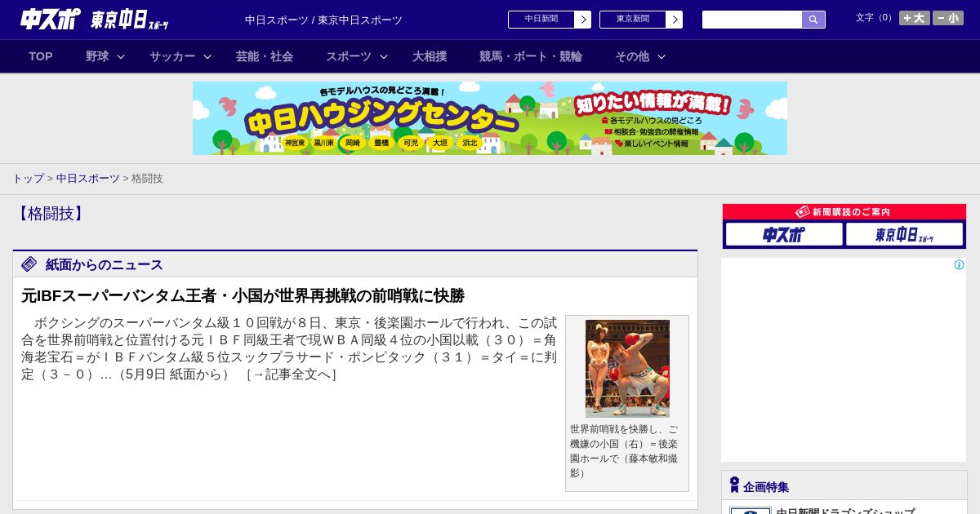
Task: Click the 中日スポーツ / 東京中日スポーツ header text
Action: click(x=323, y=20)
